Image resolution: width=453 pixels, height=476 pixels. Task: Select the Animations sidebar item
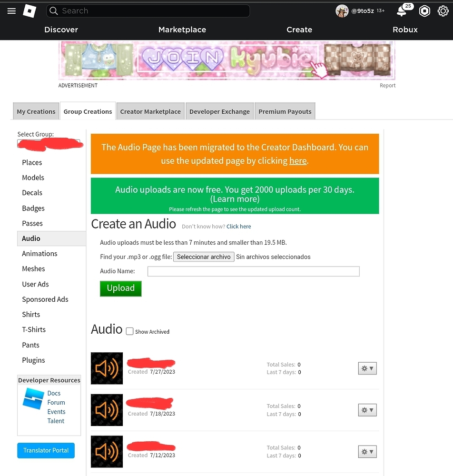tap(39, 253)
